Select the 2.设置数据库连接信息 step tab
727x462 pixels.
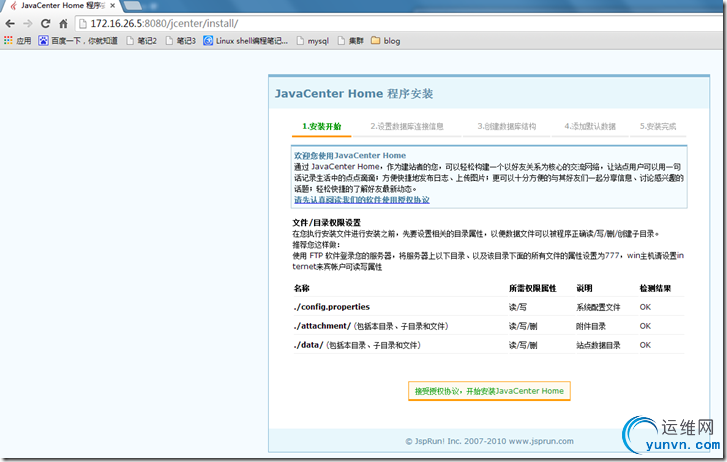coord(407,127)
